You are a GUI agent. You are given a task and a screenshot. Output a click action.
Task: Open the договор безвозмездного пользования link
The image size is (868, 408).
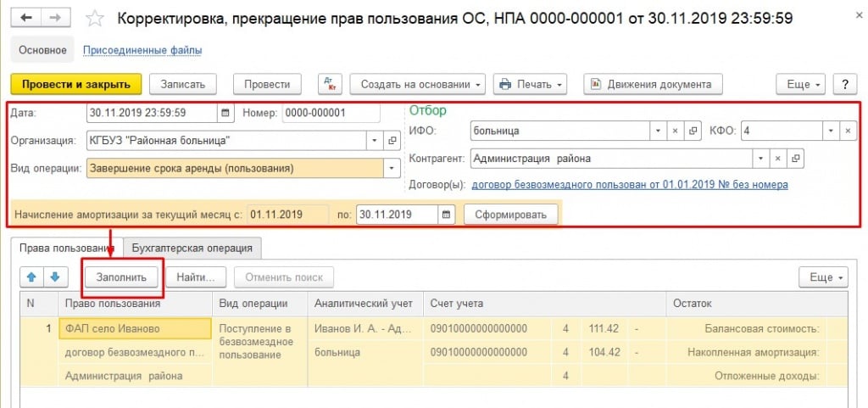[629, 184]
